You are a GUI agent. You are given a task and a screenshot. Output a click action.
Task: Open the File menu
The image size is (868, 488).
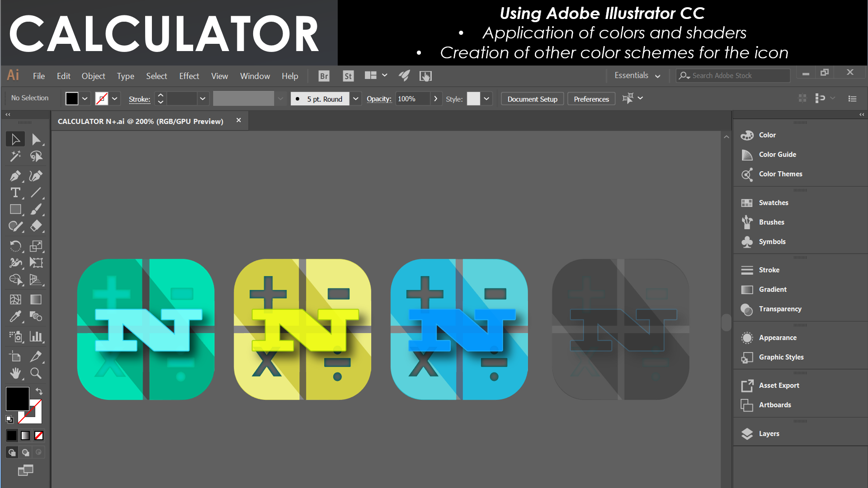(39, 76)
